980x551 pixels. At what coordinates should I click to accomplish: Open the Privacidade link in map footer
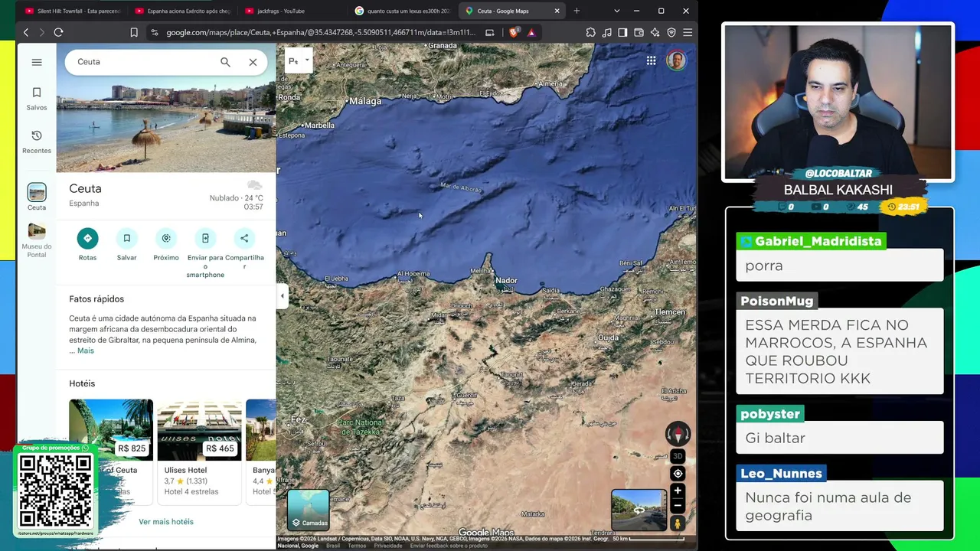[388, 546]
